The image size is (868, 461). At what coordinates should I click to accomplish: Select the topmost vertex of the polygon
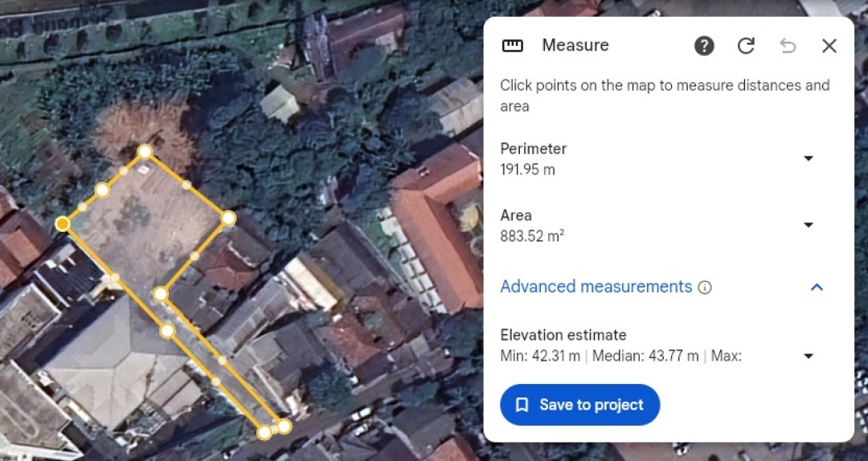pos(145,152)
